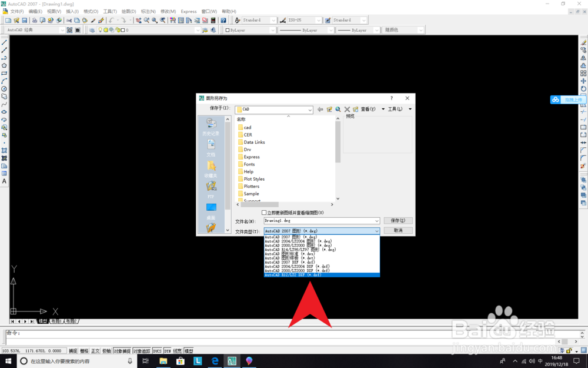The image size is (588, 368).
Task: Expand the file name combo box arrow
Action: (x=377, y=221)
